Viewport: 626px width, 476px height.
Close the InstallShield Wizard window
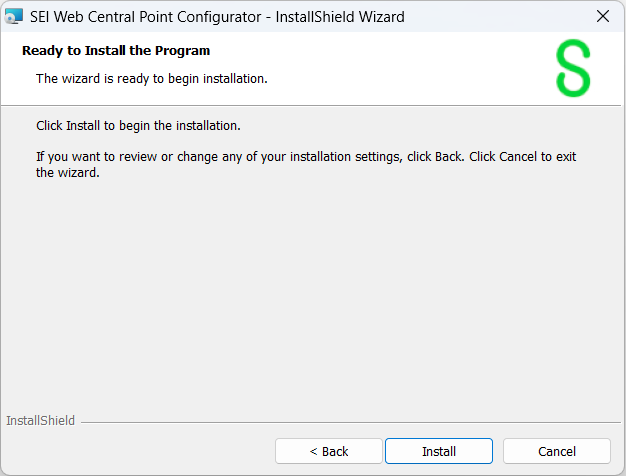602,16
